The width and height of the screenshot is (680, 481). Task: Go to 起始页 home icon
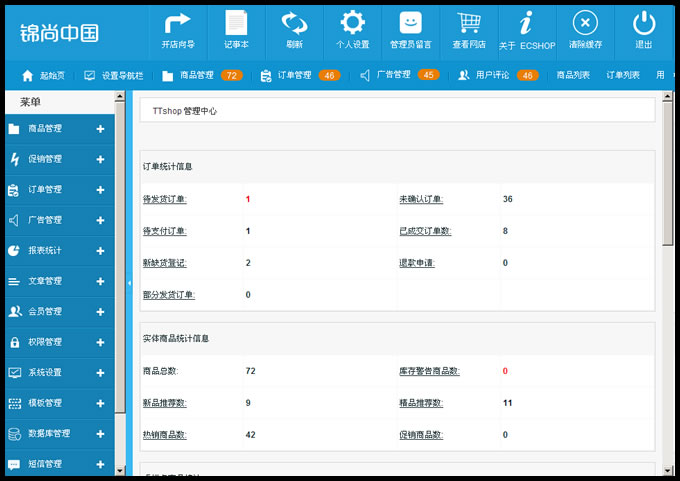point(27,75)
